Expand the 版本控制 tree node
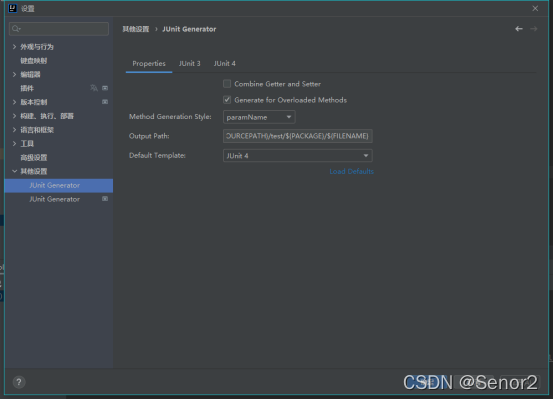Screen dimensions: 553x400 14,102
